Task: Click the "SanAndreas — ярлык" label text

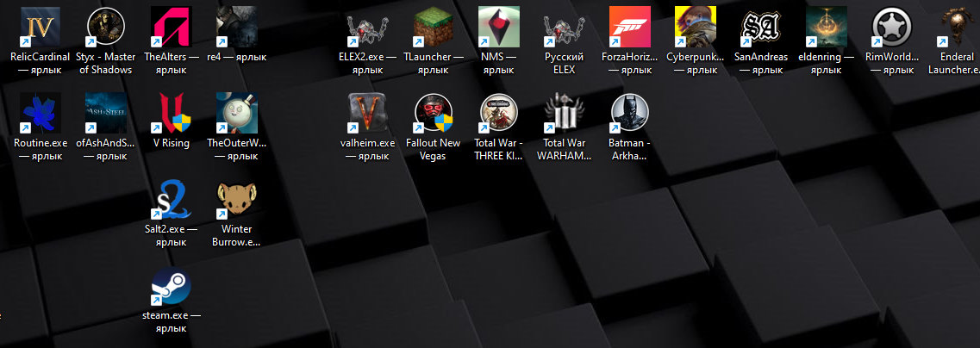Action: point(760,63)
